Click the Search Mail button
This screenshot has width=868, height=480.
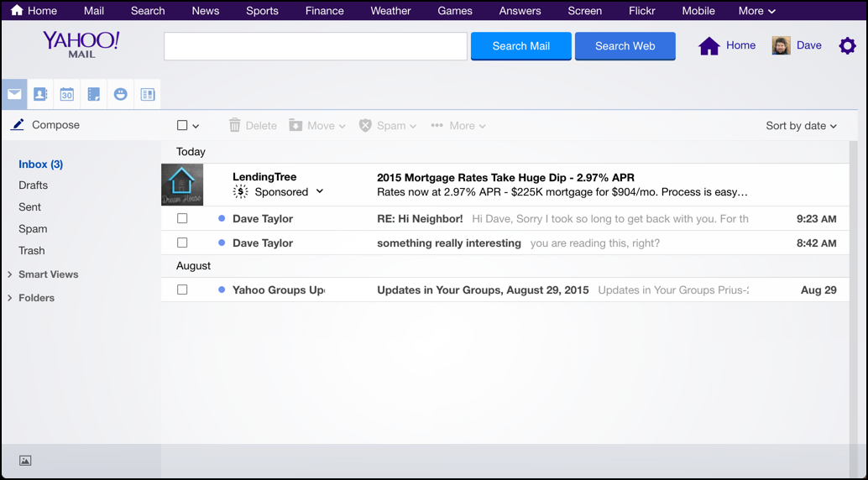coord(521,46)
